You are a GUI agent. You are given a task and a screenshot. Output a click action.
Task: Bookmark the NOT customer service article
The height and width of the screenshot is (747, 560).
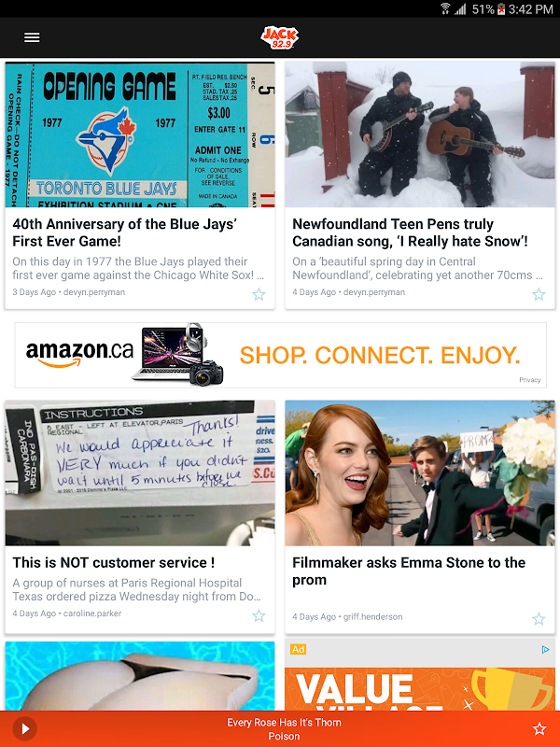point(259,615)
